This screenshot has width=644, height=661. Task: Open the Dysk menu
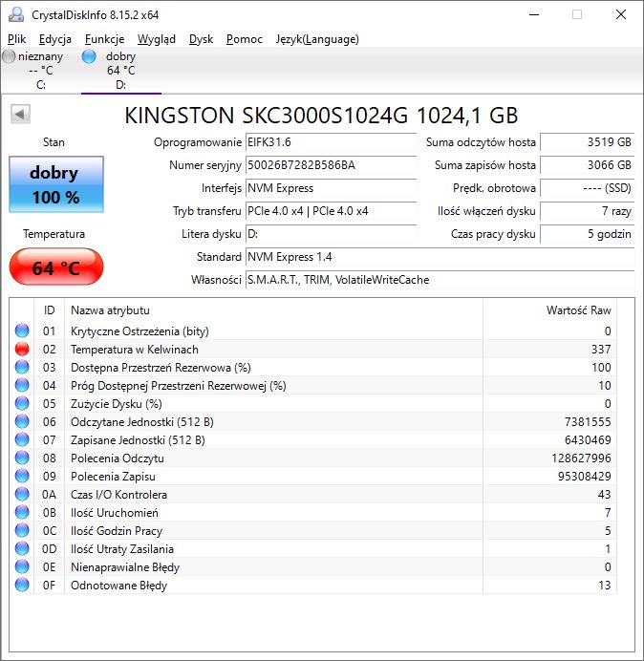(202, 39)
